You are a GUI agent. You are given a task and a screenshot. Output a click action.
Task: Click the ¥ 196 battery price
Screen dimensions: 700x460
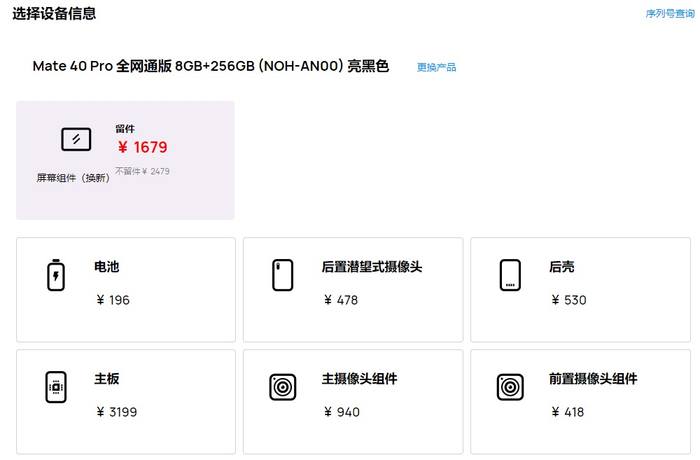113,300
